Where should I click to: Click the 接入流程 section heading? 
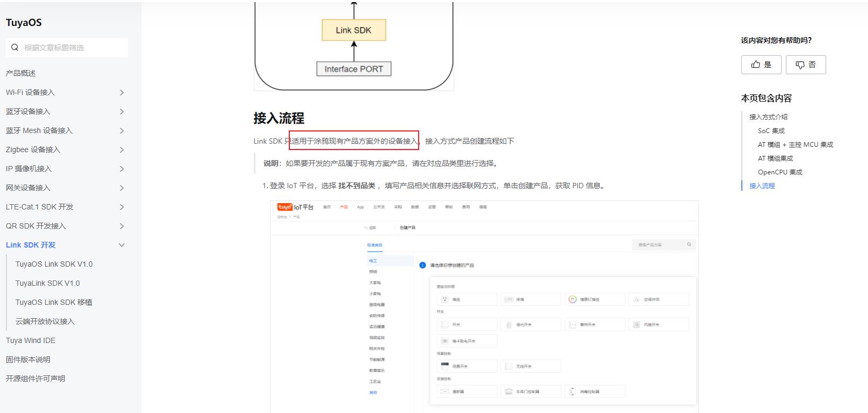(279, 118)
